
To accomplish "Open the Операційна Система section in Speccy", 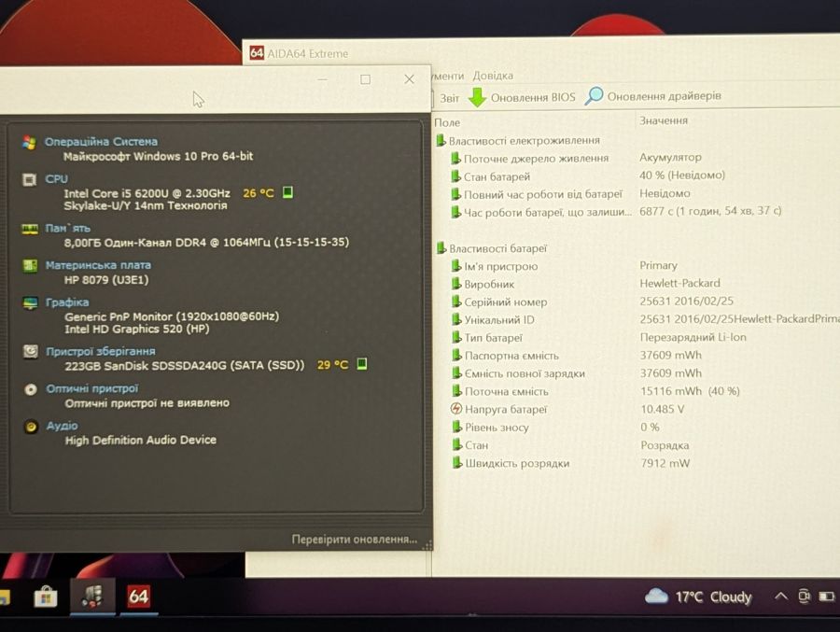I will [101, 142].
